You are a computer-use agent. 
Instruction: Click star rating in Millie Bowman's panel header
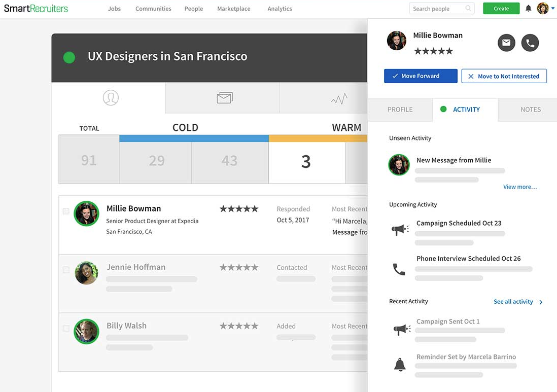433,51
